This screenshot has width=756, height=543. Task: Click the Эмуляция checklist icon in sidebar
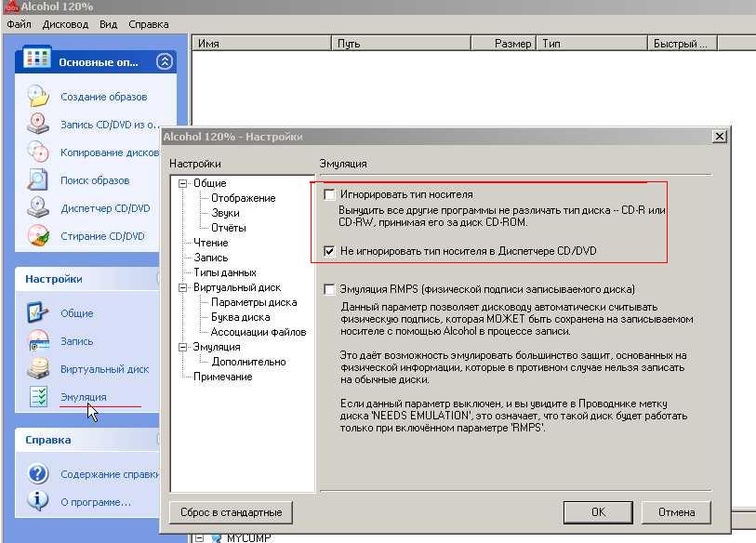click(38, 396)
